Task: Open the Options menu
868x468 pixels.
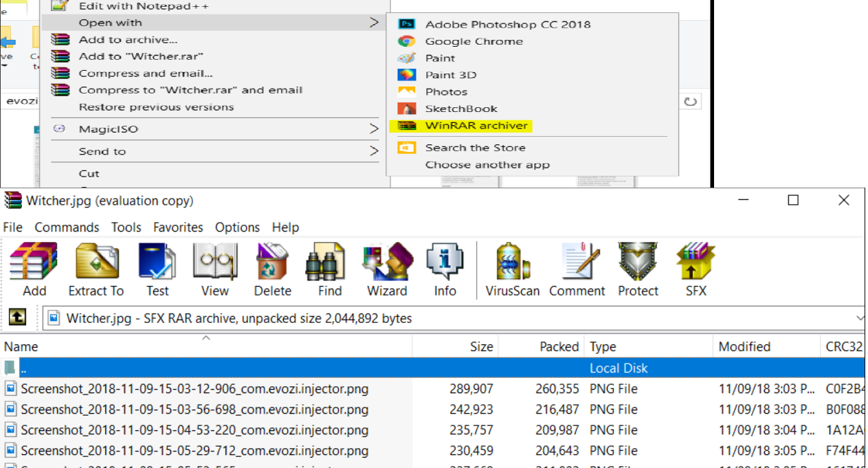Action: [237, 227]
